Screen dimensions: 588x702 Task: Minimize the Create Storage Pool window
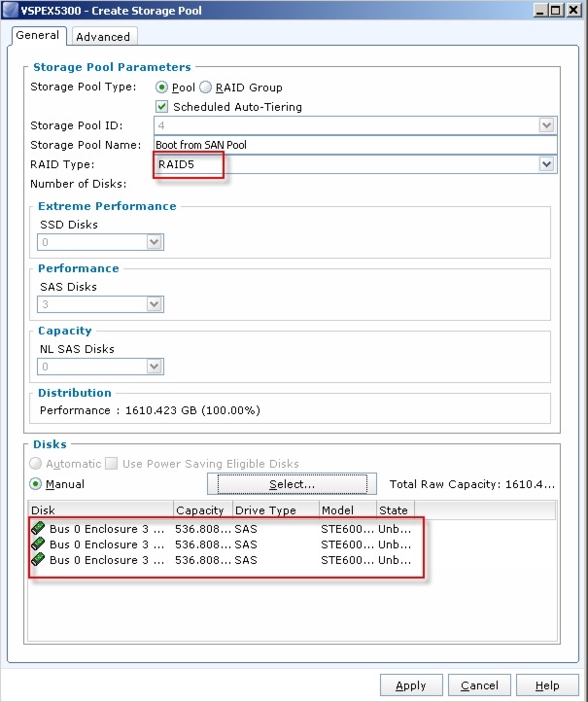click(540, 10)
